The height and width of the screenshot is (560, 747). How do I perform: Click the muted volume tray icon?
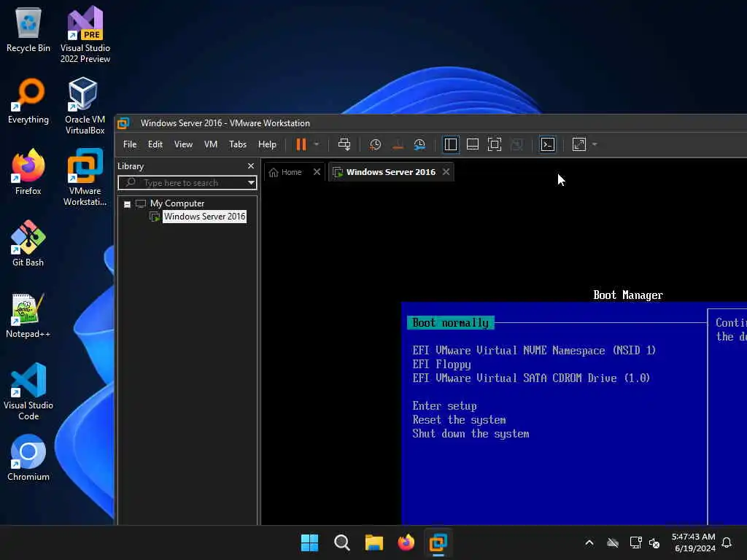pyautogui.click(x=654, y=542)
